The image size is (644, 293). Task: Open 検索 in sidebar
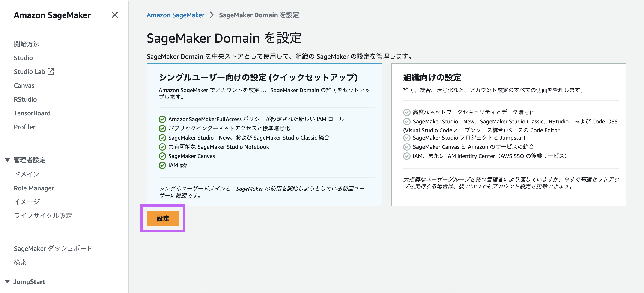20,262
